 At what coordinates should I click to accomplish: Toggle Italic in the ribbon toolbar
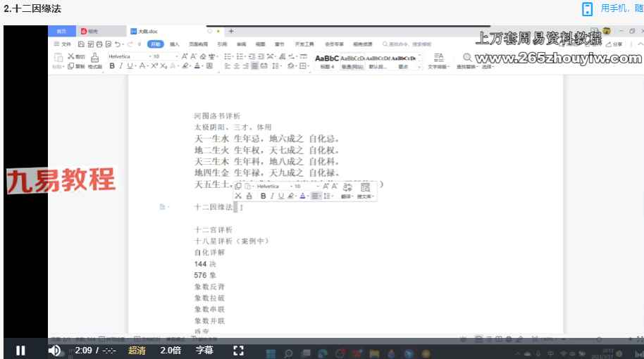pyautogui.click(x=120, y=66)
